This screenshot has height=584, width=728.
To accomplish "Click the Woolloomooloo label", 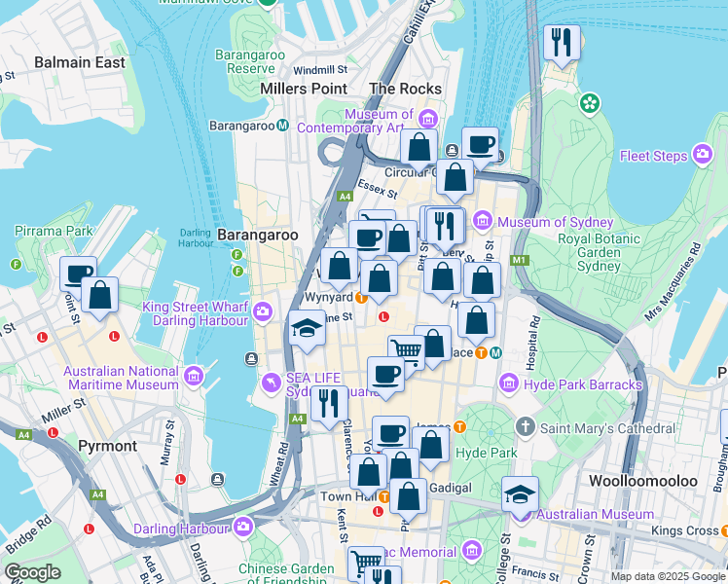I will (x=643, y=481).
